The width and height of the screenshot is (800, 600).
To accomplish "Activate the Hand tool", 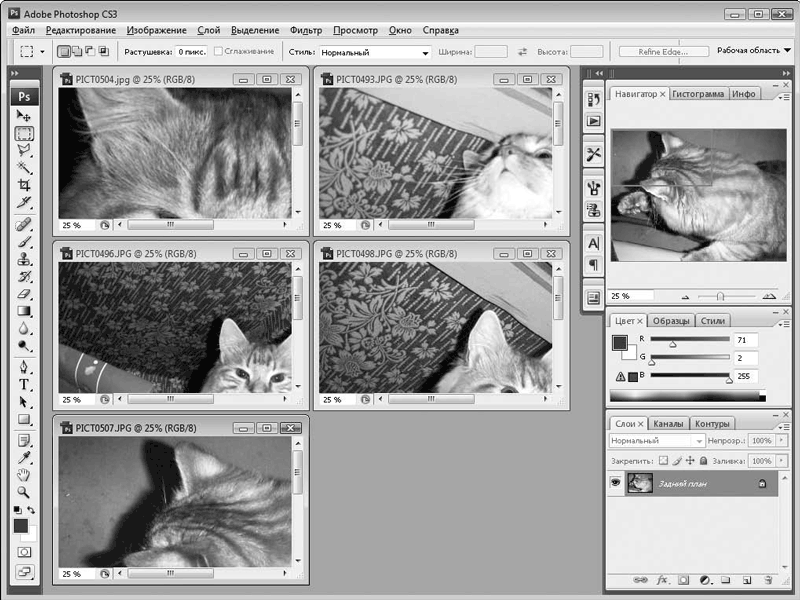I will pos(24,474).
